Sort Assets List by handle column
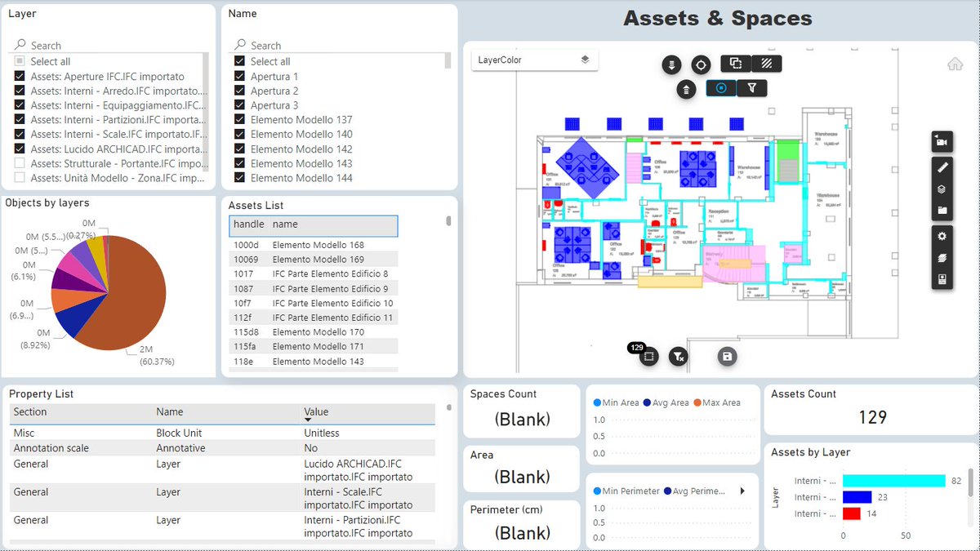 248,224
